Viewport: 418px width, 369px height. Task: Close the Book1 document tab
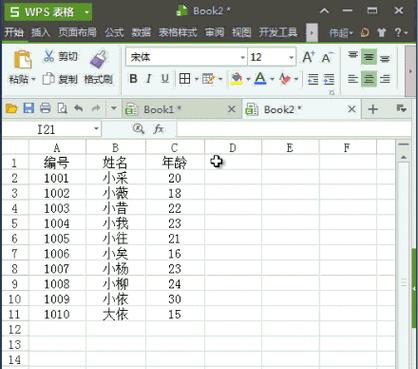pos(231,109)
